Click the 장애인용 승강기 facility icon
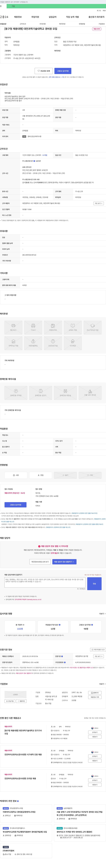The height and width of the screenshot is (868, 106). (41, 393)
